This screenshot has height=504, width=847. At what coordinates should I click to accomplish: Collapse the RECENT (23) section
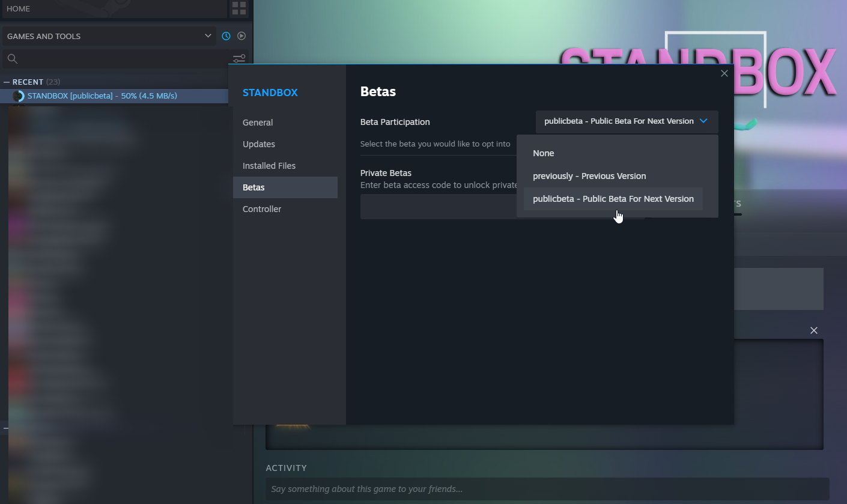click(5, 82)
